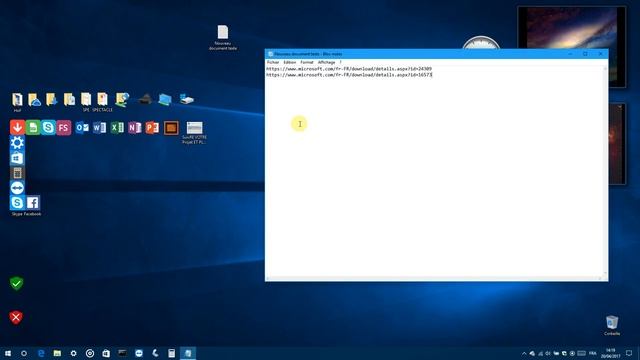Click the Windows Start button
This screenshot has width=640, height=360.
[x=8, y=353]
